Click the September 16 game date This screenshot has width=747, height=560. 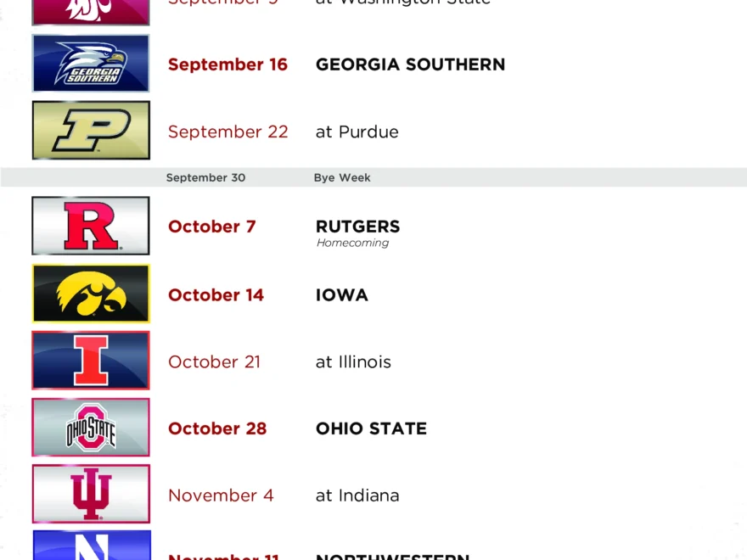pyautogui.click(x=227, y=64)
